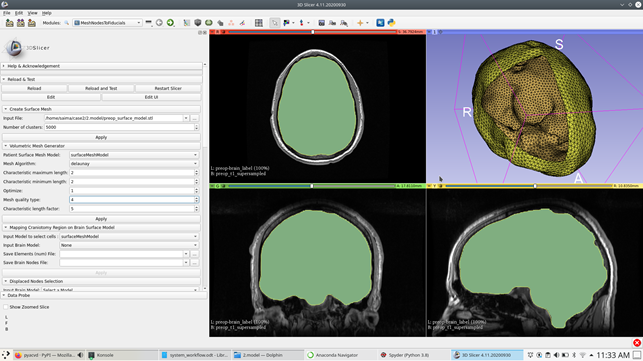Click the screen capture toolbar icon

pyautogui.click(x=322, y=23)
